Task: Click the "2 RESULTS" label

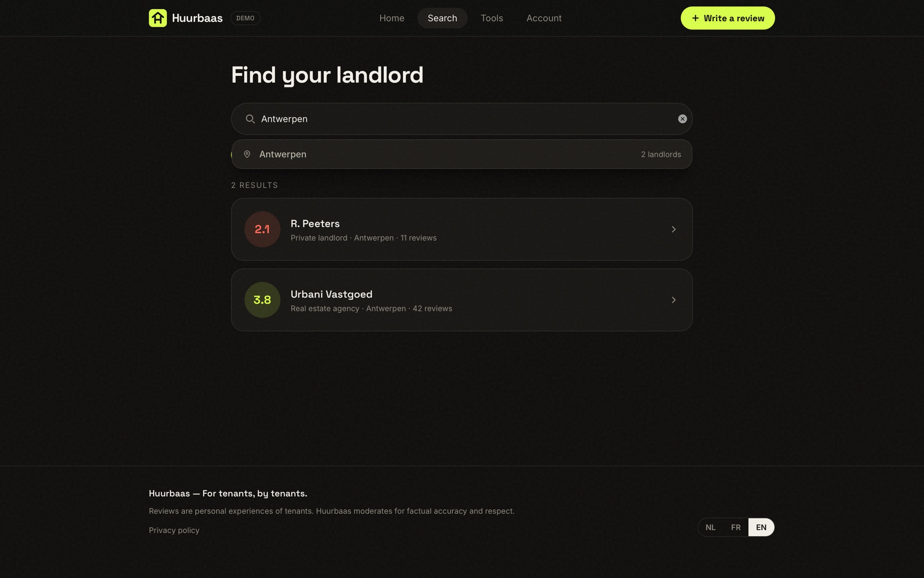Action: tap(255, 185)
